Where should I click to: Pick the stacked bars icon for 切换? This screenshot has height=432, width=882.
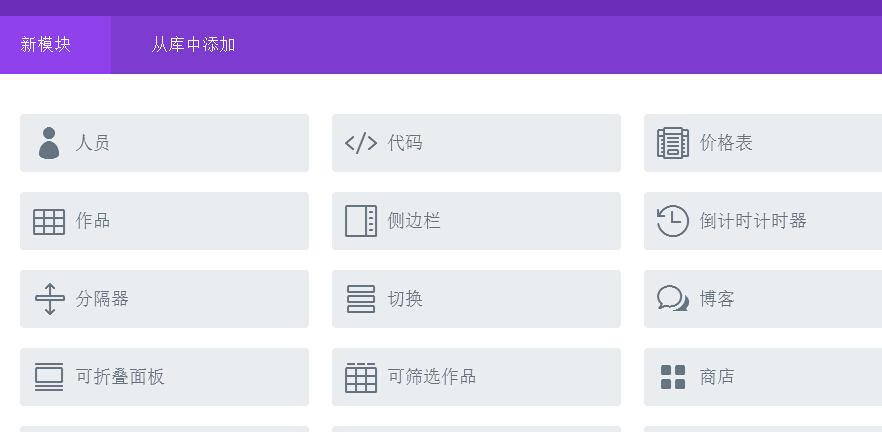(x=361, y=299)
